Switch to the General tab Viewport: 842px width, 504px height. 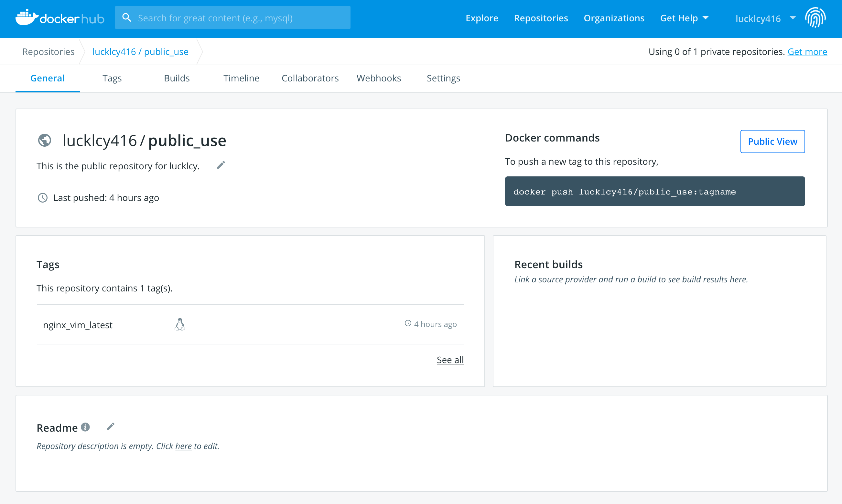coord(48,78)
